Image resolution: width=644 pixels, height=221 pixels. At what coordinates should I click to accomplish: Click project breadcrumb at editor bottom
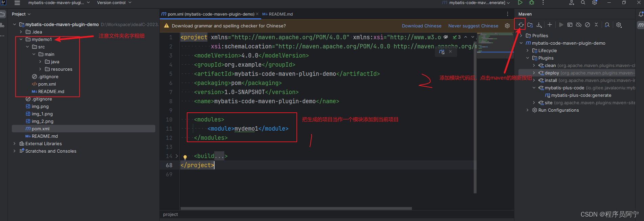pos(170,214)
